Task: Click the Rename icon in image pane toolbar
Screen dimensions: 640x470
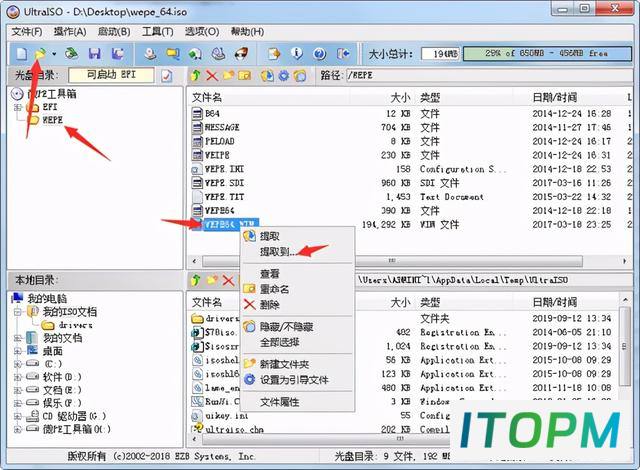Action: [244, 75]
